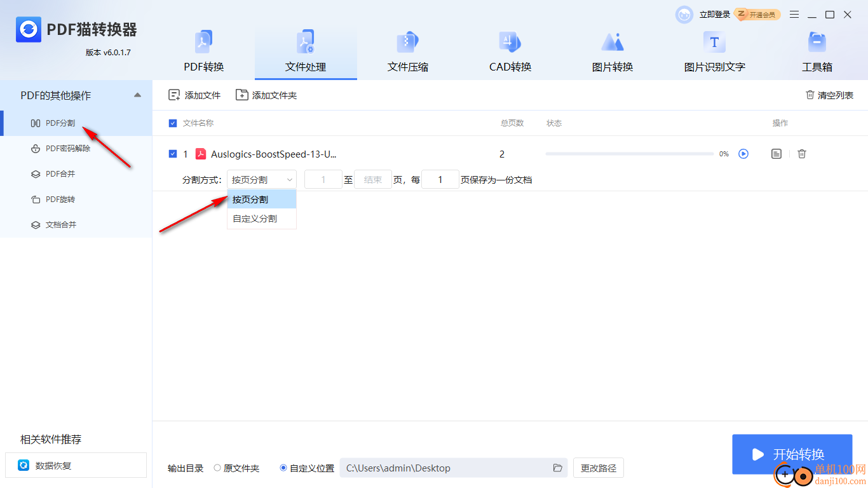The height and width of the screenshot is (488, 868).
Task: Toggle the select-all checkbox beside 文件名称
Action: coord(173,123)
